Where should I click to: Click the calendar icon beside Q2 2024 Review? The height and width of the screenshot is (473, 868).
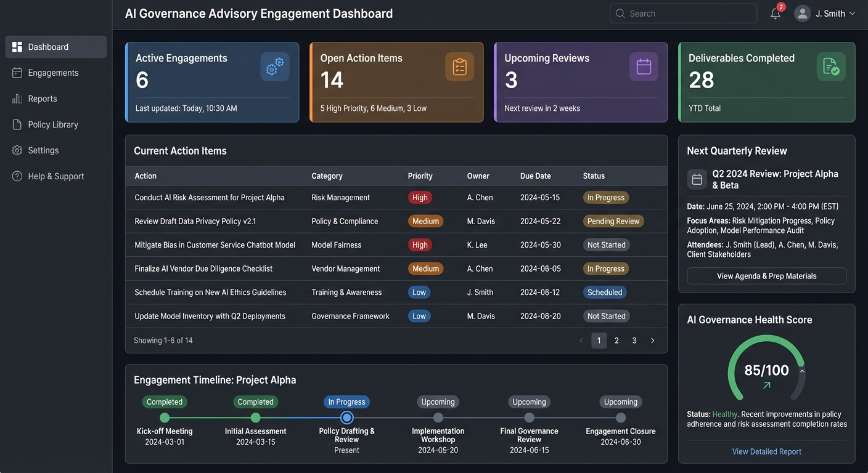point(697,179)
